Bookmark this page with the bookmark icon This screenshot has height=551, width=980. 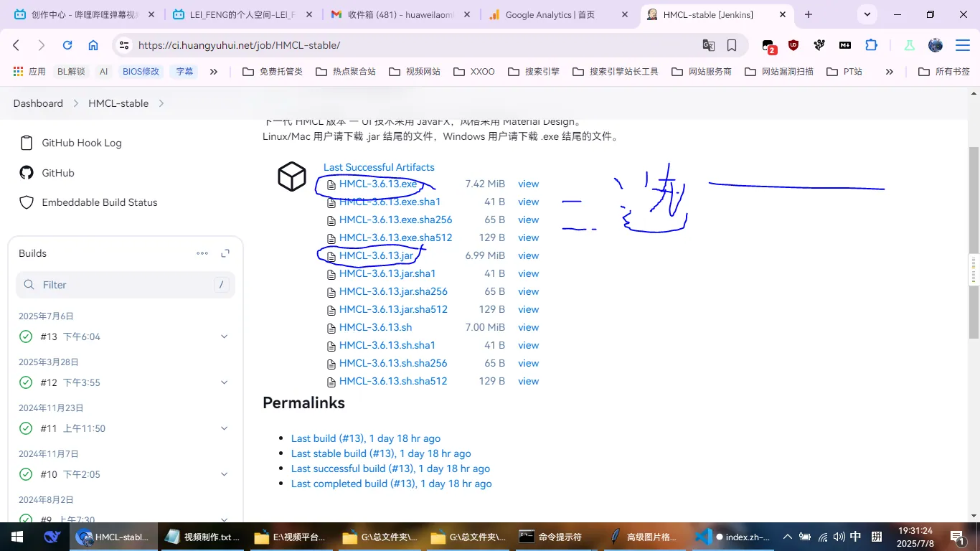pyautogui.click(x=732, y=45)
